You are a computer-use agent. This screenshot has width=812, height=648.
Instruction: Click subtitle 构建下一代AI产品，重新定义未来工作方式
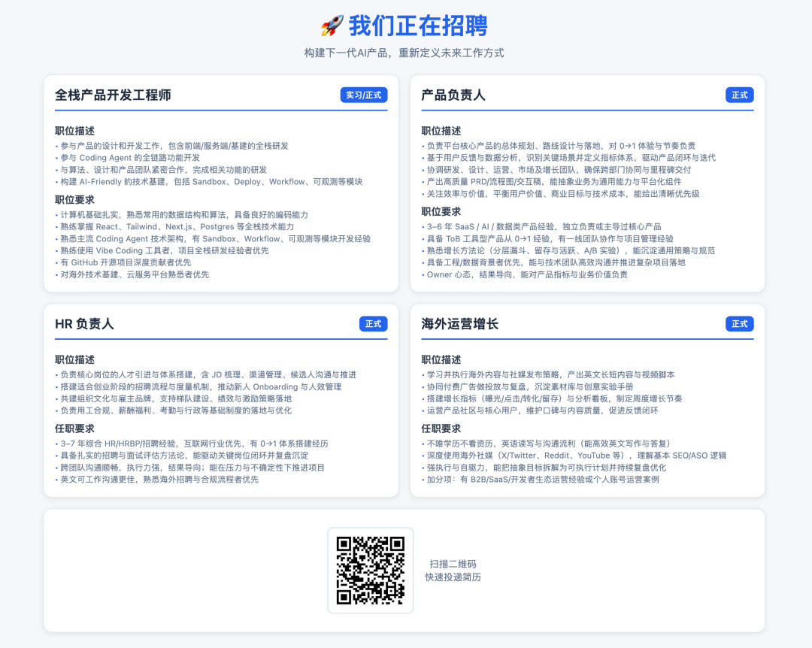(x=404, y=53)
